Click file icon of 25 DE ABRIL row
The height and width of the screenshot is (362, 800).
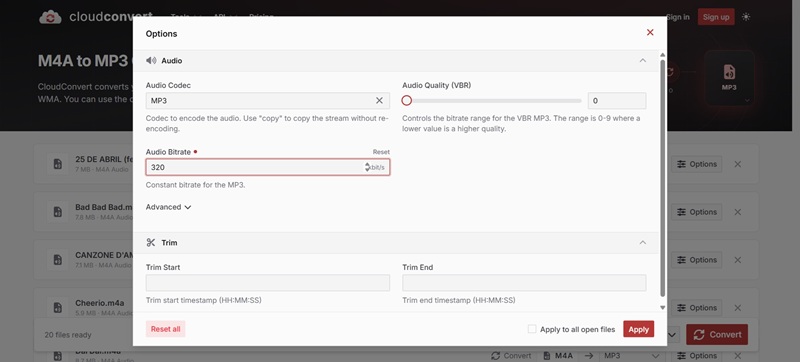[x=58, y=164]
